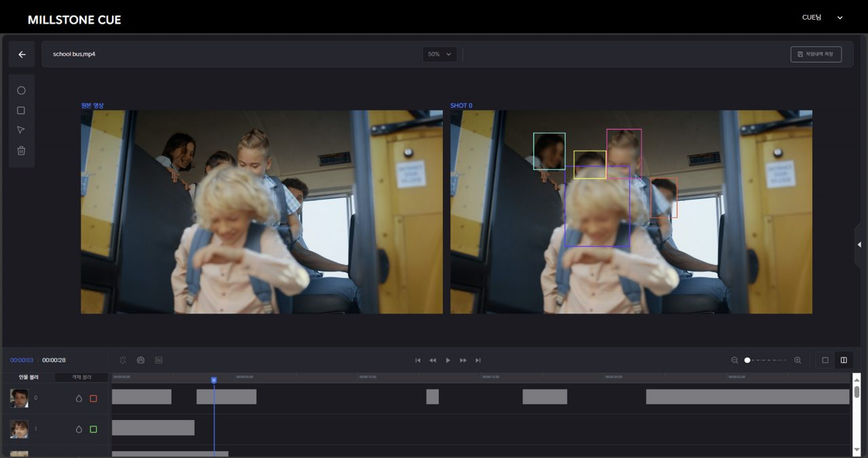Image resolution: width=868 pixels, height=458 pixels.
Task: Click the back arrow next to school bus.mp4
Action: (x=21, y=54)
